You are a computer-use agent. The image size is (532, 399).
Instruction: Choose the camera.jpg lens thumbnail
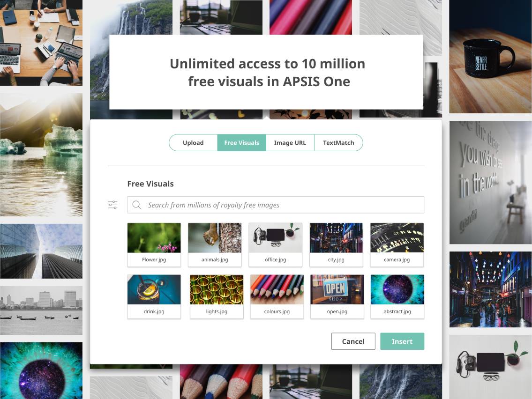pyautogui.click(x=397, y=245)
